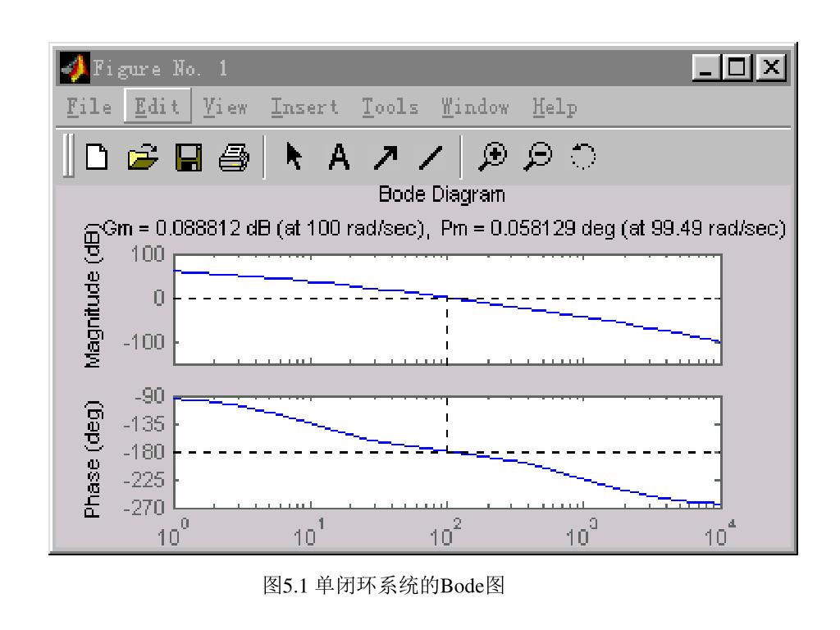Screen dimensions: 840x630
Task: Select the Add Arrow annotation tool
Action: (x=386, y=157)
